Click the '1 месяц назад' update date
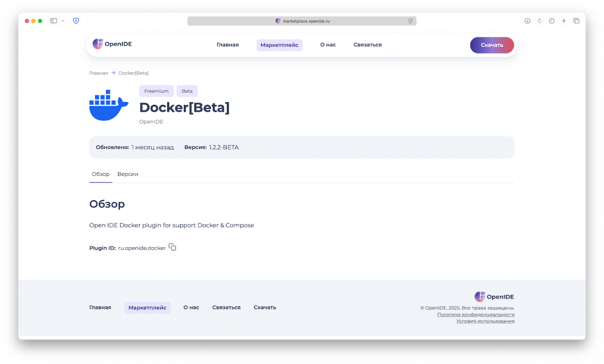 tap(153, 147)
